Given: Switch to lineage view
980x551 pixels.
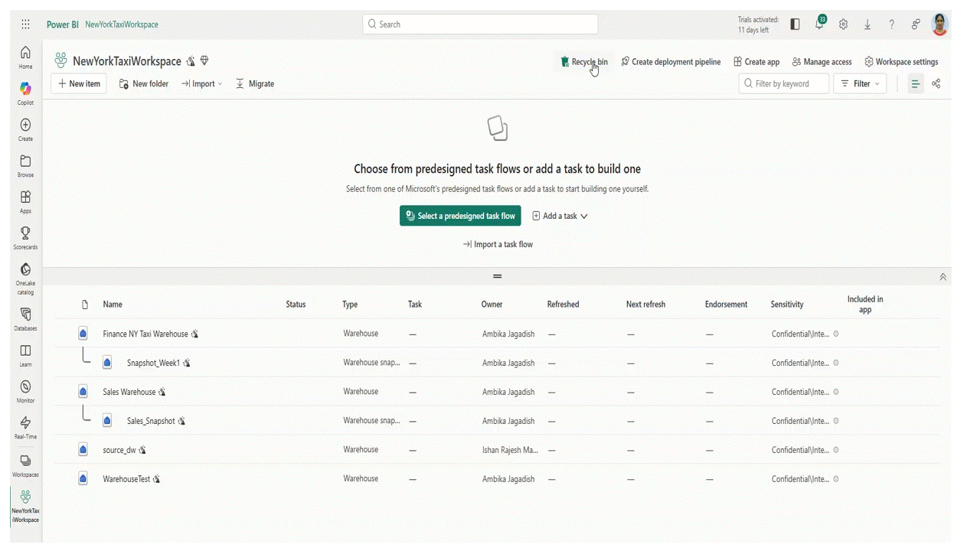Looking at the screenshot, I should (x=936, y=83).
